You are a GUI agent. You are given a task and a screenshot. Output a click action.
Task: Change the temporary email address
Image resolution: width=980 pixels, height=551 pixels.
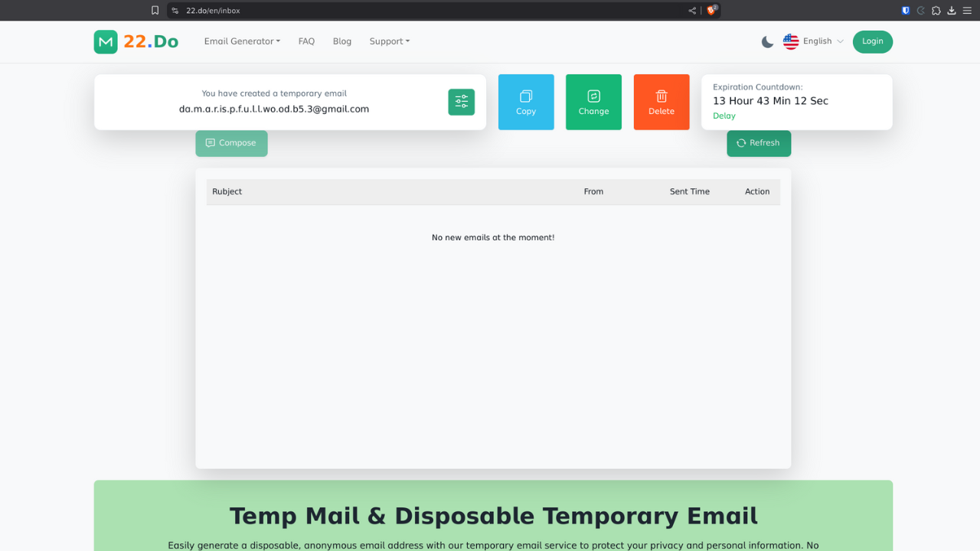593,102
